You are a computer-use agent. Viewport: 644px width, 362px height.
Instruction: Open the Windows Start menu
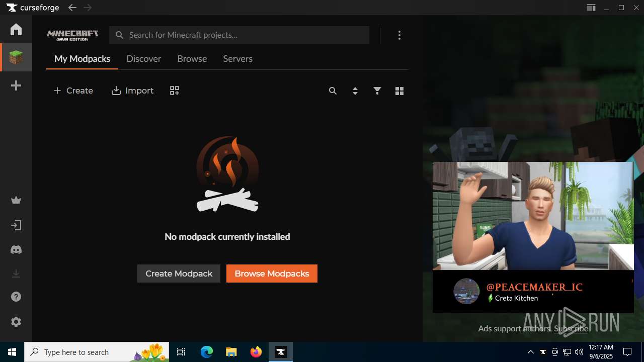tap(12, 352)
